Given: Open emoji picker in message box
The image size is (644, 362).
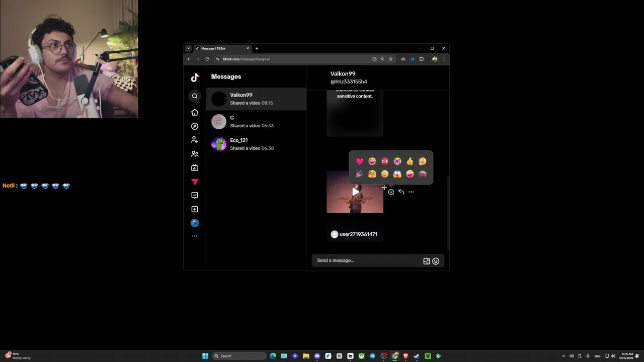Looking at the screenshot, I should tap(436, 261).
